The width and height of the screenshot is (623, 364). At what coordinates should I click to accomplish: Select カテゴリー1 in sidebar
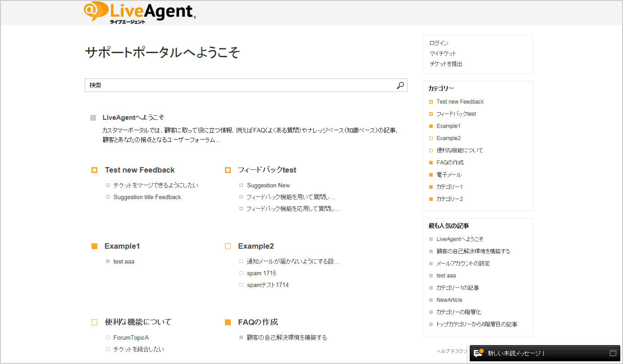point(449,187)
